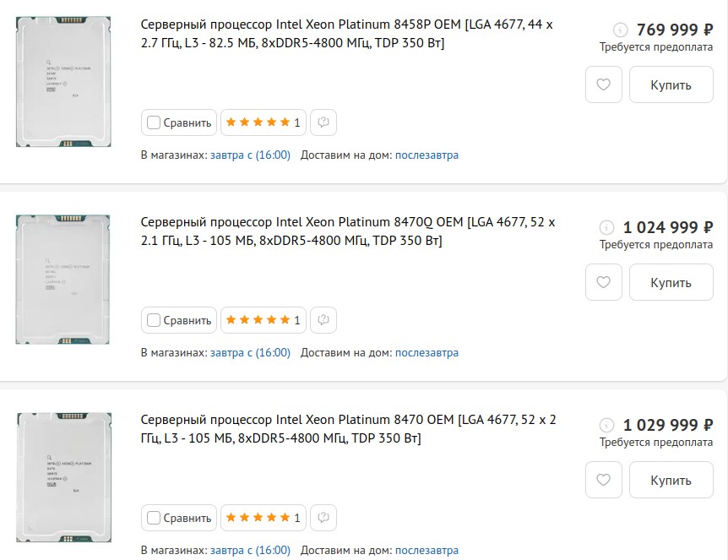This screenshot has height=560, width=728.
Task: Open завтра с (16:00) store link for 8458P
Action: coord(250,155)
